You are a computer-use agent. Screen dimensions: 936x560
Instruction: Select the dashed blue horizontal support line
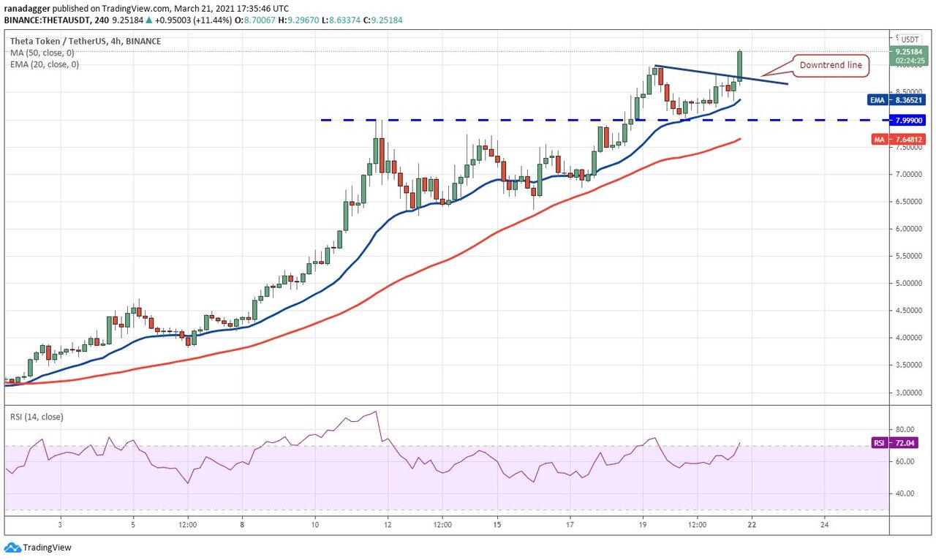[x=475, y=120]
